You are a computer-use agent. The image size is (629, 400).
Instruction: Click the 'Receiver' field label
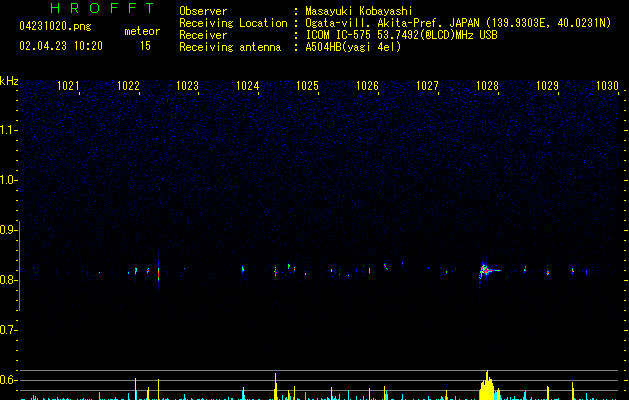[203, 35]
